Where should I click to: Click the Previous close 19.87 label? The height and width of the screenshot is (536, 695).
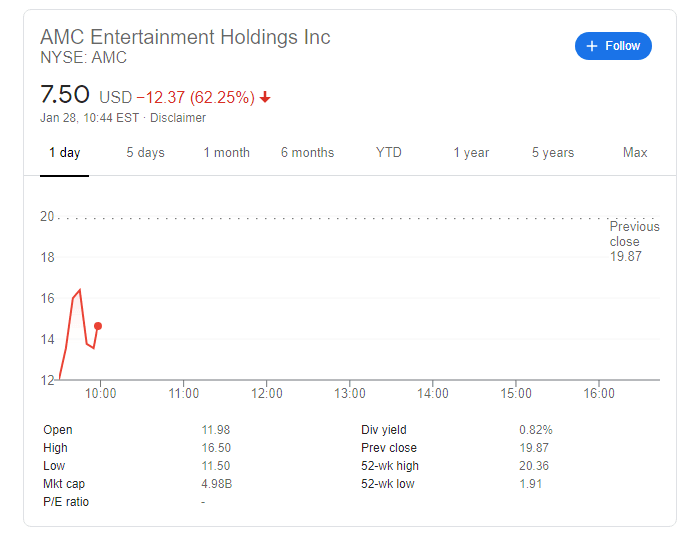(634, 242)
